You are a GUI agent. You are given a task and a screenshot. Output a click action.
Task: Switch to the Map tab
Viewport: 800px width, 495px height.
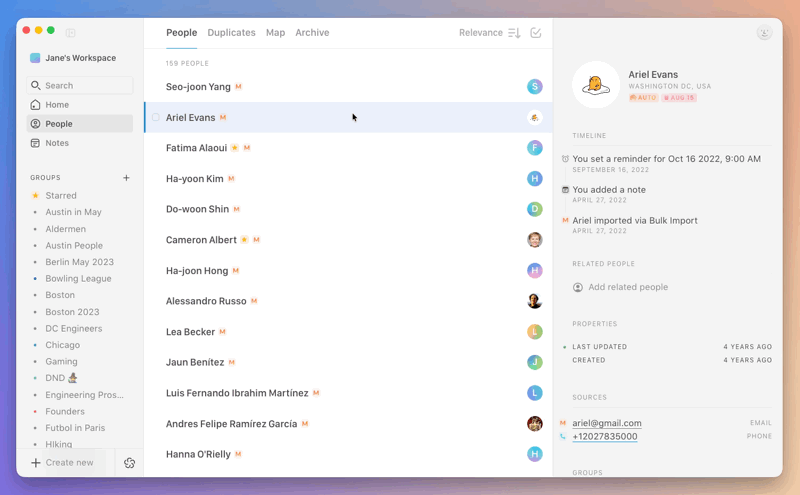point(275,33)
